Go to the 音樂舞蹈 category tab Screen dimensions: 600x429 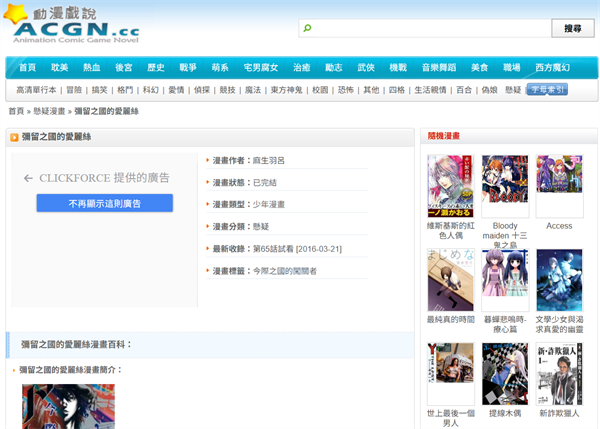coord(440,67)
